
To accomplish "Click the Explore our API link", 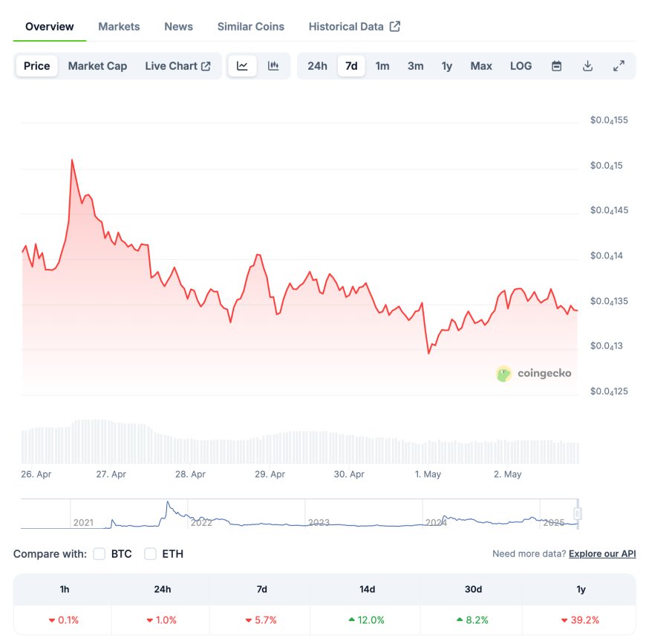I will click(602, 554).
